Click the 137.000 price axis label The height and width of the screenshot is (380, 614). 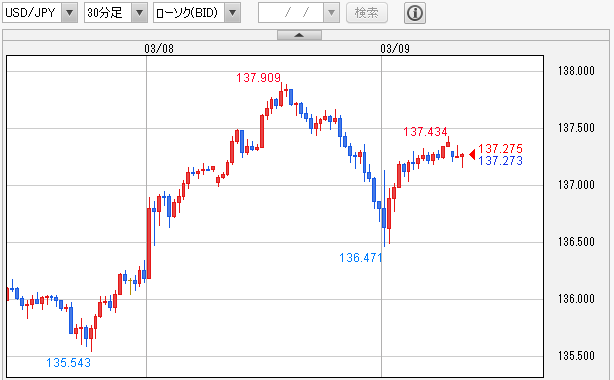(x=576, y=185)
